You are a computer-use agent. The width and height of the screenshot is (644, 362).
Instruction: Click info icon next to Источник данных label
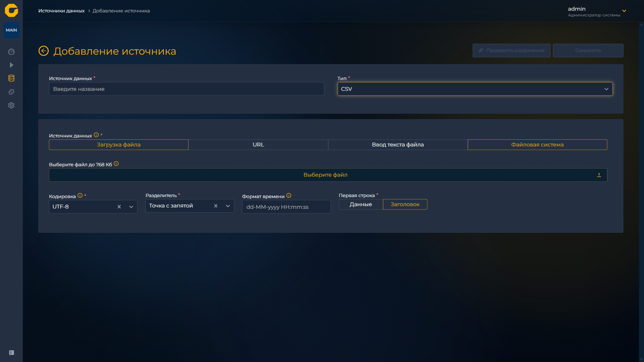[x=96, y=135]
